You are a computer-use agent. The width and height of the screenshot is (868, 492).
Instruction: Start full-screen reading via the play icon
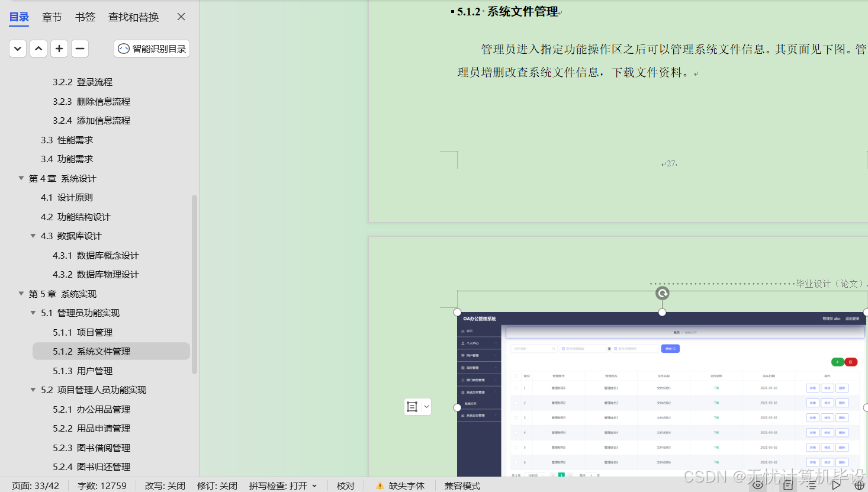[835, 484]
